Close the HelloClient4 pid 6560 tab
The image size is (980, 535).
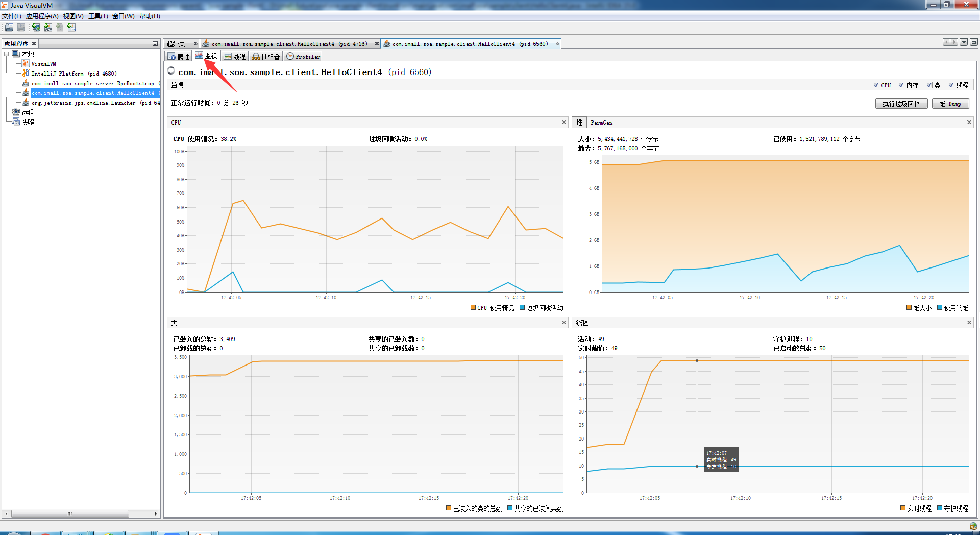click(x=557, y=44)
